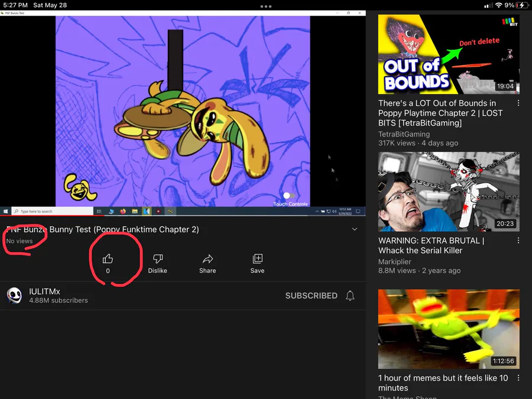This screenshot has width=532, height=399.
Task: Open the Markiplier channel name
Action: tap(395, 262)
